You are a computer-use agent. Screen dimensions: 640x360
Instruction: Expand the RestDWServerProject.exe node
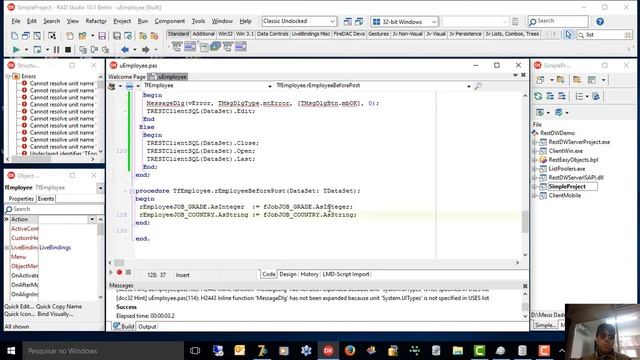point(534,142)
